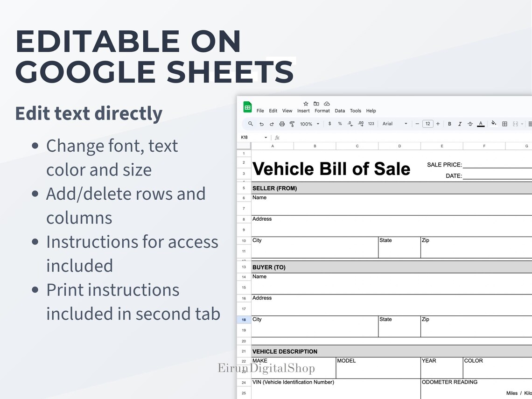Image resolution: width=532 pixels, height=399 pixels.
Task: Open the Data menu
Action: pyautogui.click(x=340, y=111)
